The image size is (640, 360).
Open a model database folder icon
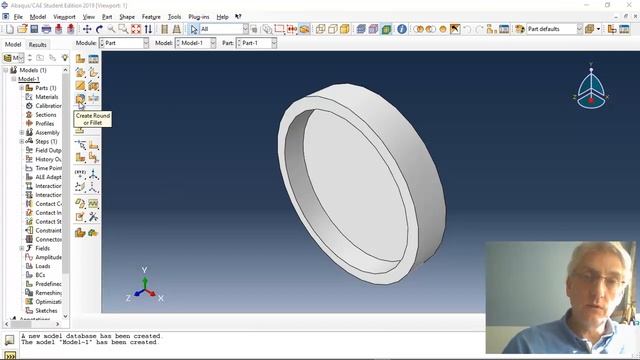tap(22, 29)
